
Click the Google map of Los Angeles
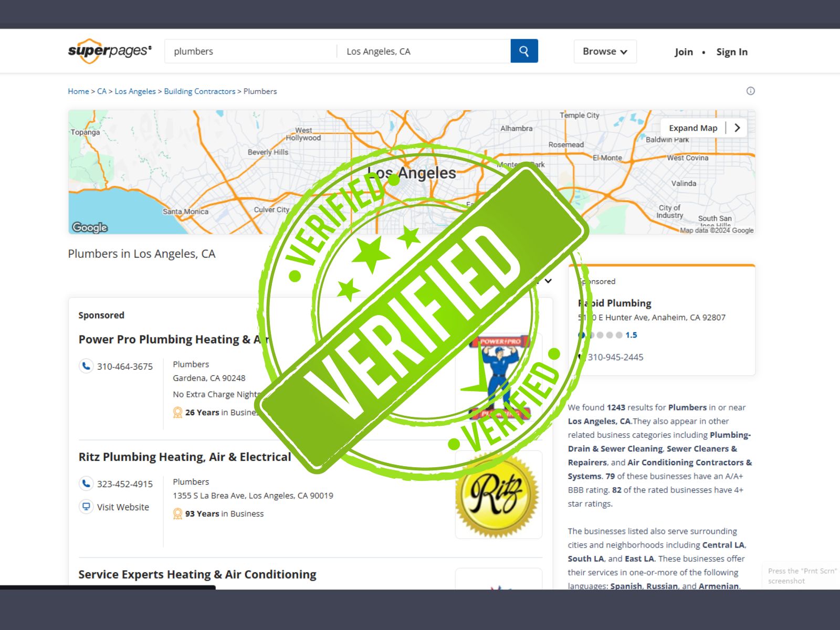[x=412, y=172]
